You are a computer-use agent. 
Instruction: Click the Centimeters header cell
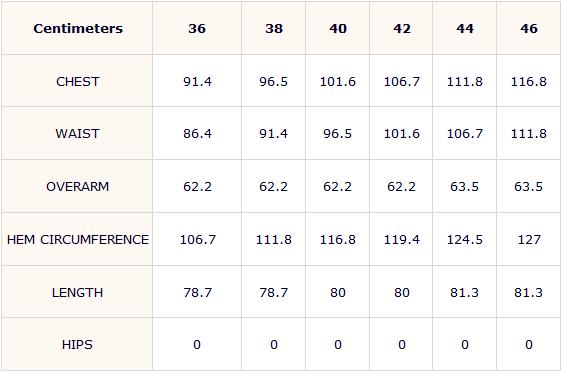point(78,28)
